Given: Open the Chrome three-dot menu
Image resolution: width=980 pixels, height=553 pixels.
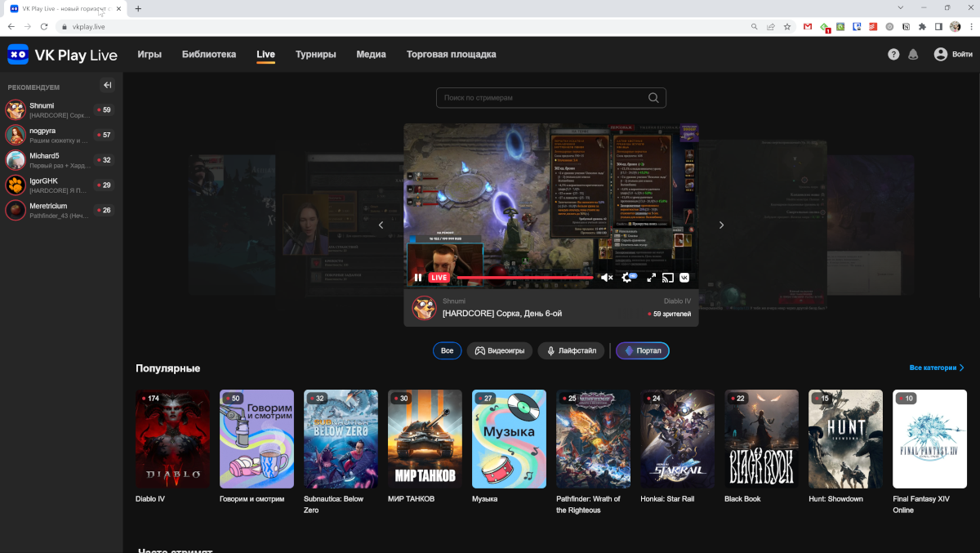Looking at the screenshot, I should click(970, 27).
